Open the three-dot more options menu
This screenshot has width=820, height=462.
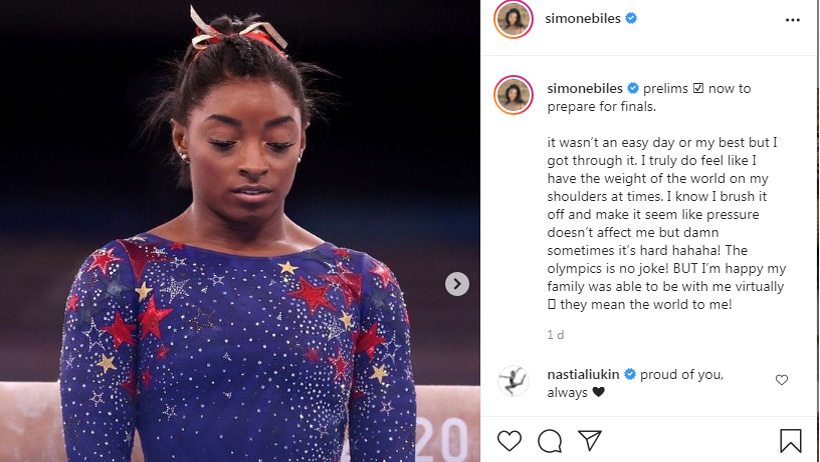pos(792,20)
